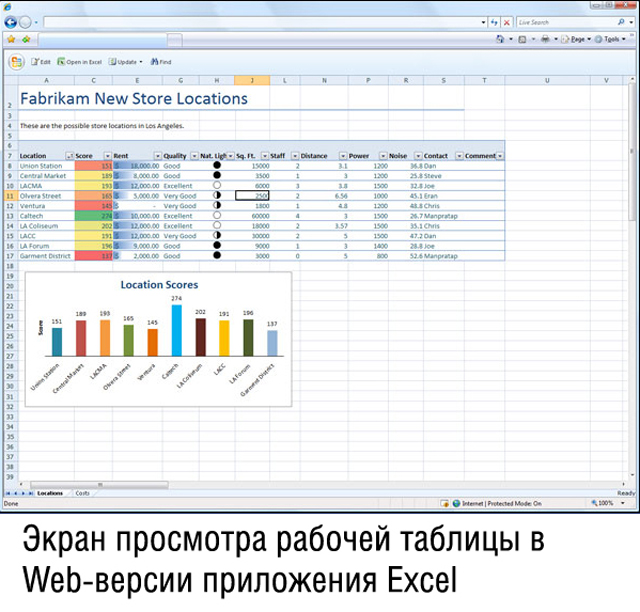The height and width of the screenshot is (612, 640).
Task: Click the Feeds toolbar icon
Action: point(522,39)
